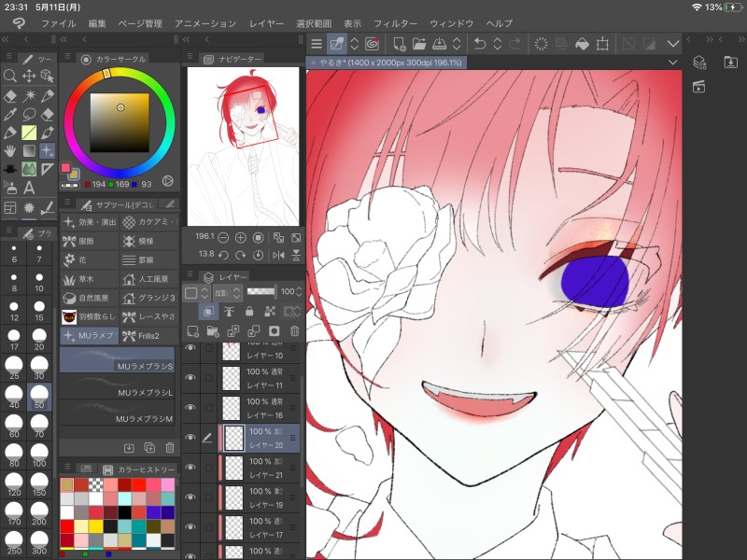
Task: Toggle reference layer lighthouse icon
Action: [x=229, y=312]
